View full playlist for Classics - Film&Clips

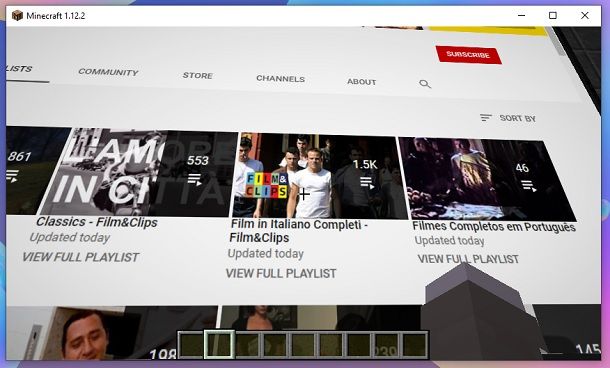[81, 257]
